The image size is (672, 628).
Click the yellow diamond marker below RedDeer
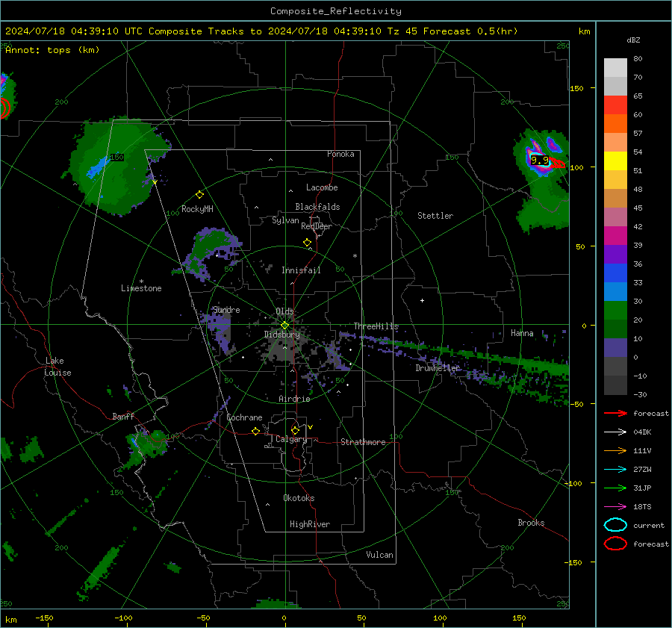tap(308, 243)
